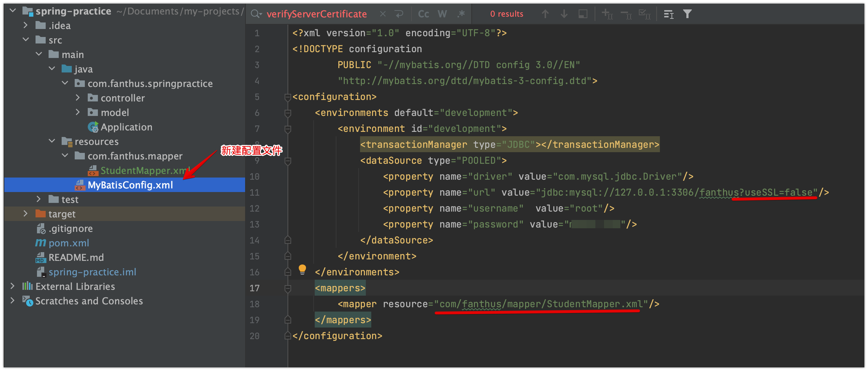The height and width of the screenshot is (371, 868).
Task: Toggle Match Case (Cc) option
Action: pos(423,14)
